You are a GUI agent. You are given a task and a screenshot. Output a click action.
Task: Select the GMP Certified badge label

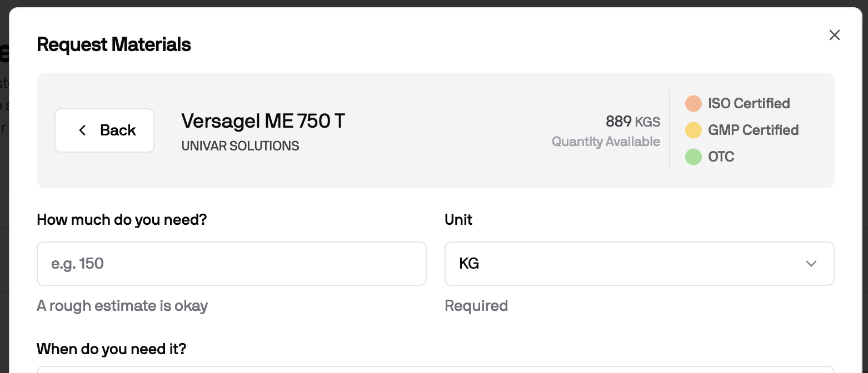point(754,130)
